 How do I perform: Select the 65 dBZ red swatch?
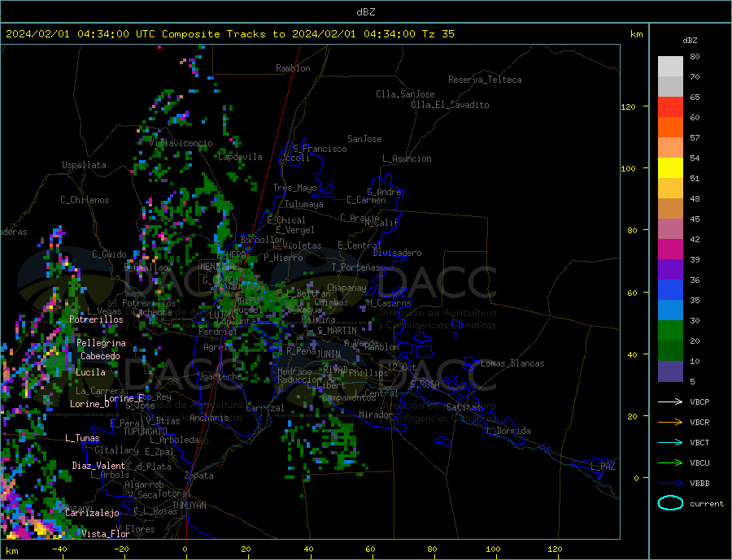coord(670,106)
